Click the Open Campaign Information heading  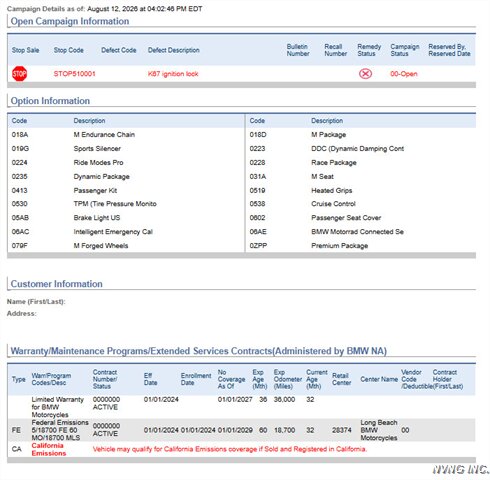[70, 21]
